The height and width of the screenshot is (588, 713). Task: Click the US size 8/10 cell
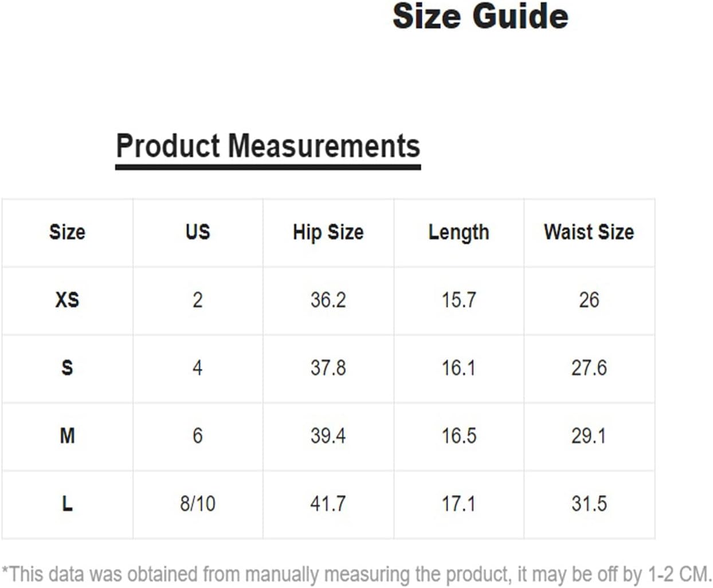click(198, 504)
